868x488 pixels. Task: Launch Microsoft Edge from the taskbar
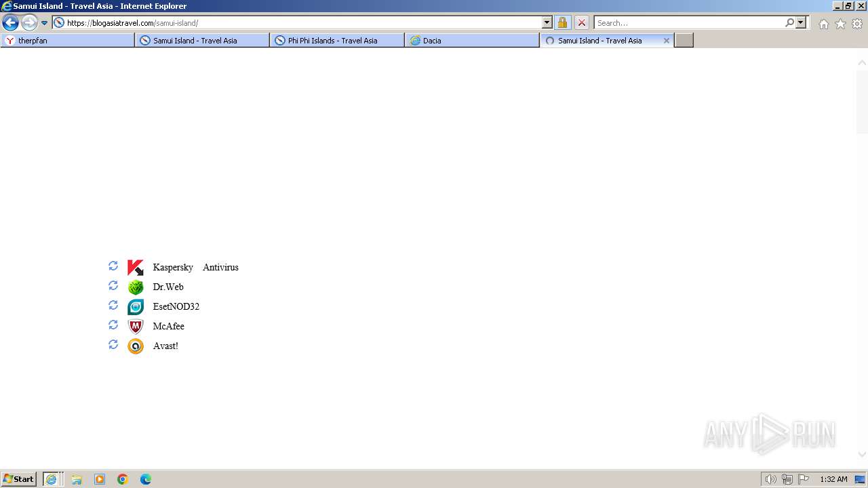[x=146, y=479]
